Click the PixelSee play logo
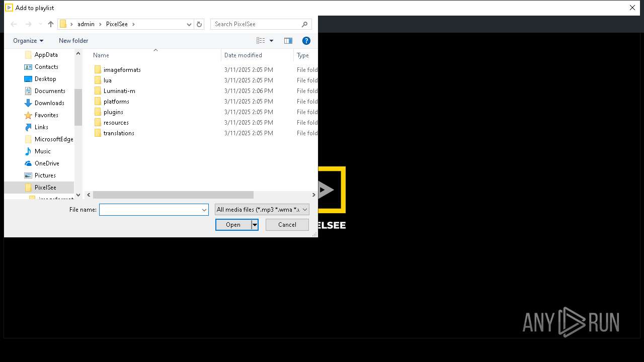The width and height of the screenshot is (644, 362). point(332,190)
